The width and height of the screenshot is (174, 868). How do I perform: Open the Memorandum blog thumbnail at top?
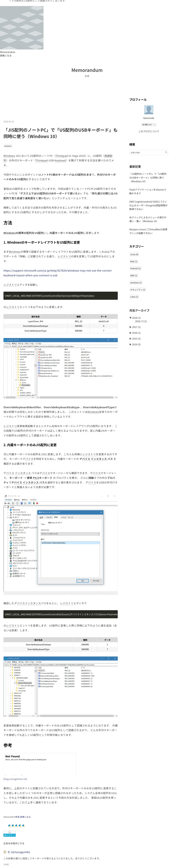click(x=22, y=28)
